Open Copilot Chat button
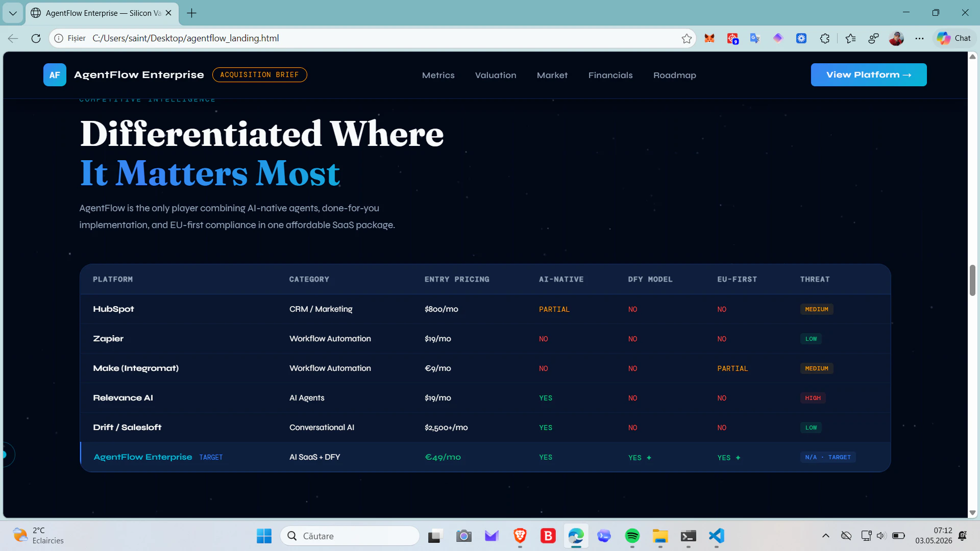The width and height of the screenshot is (980, 551). tap(953, 38)
